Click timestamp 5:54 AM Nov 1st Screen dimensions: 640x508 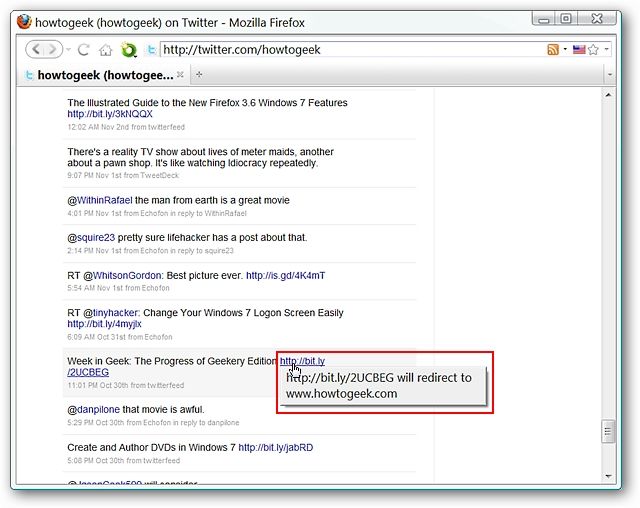click(95, 288)
